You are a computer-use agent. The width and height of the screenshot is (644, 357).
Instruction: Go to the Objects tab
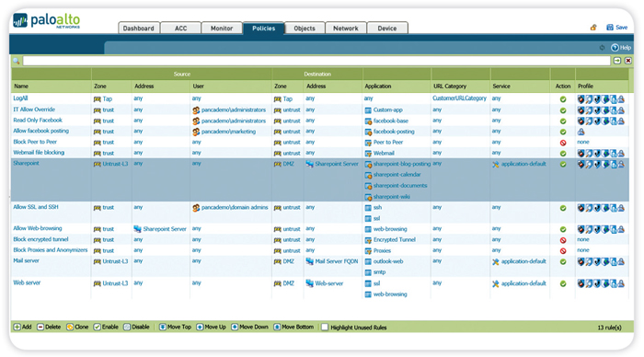point(305,28)
